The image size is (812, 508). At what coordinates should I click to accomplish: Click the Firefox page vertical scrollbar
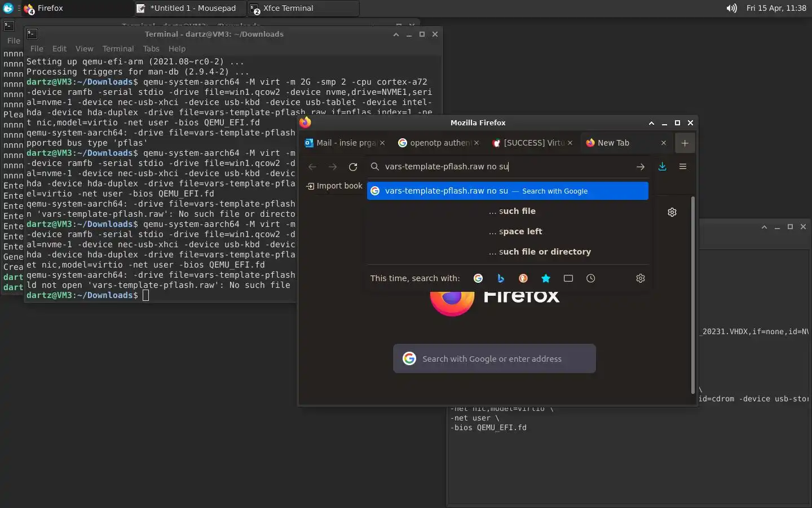pyautogui.click(x=693, y=295)
